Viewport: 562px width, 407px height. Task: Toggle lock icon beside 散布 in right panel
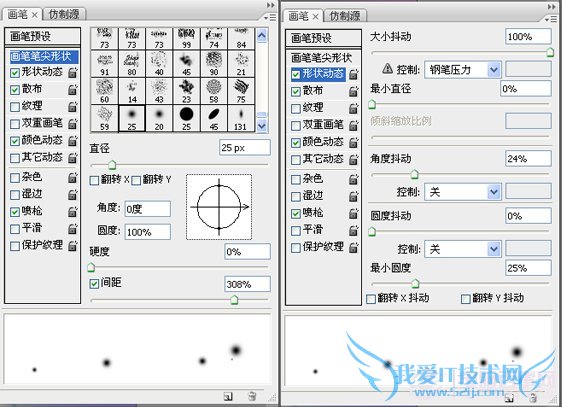point(353,91)
